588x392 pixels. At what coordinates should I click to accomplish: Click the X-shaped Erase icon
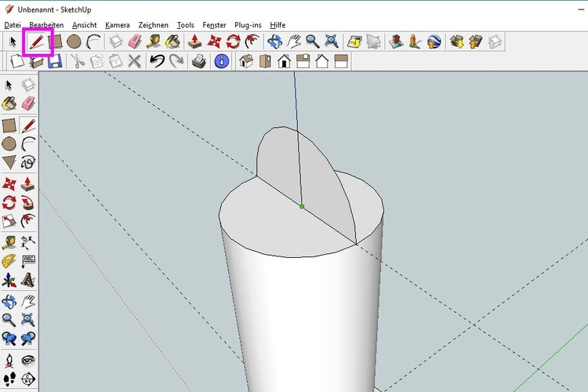coord(134,61)
